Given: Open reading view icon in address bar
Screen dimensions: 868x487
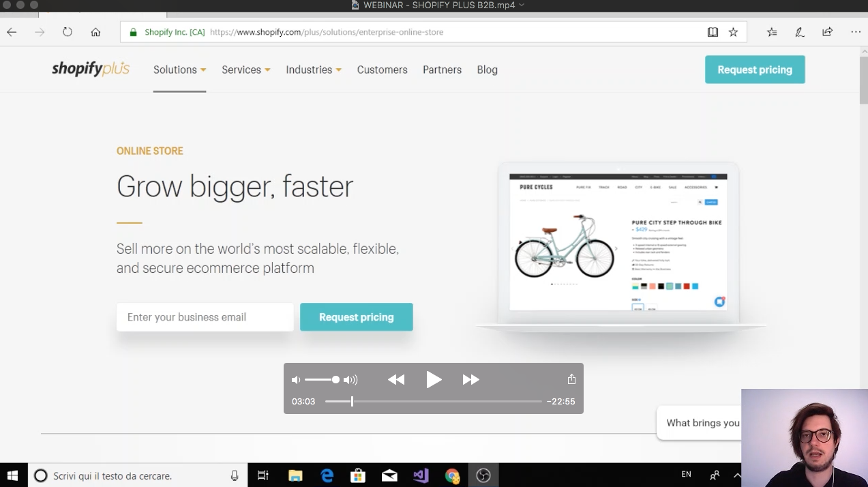Looking at the screenshot, I should [713, 32].
